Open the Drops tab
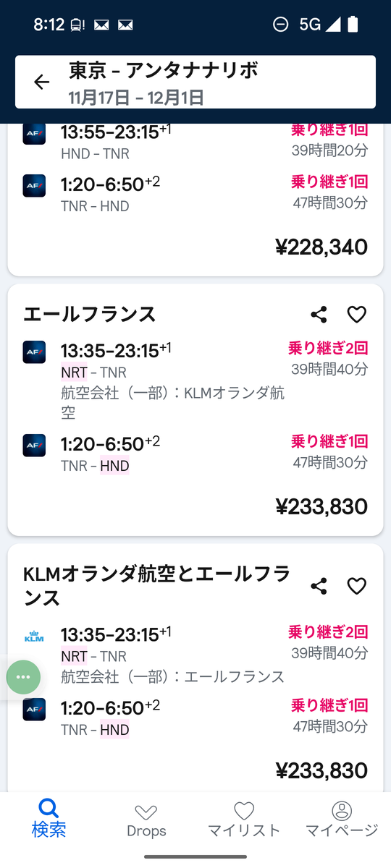Image resolution: width=391 pixels, height=868 pixels. 146,821
